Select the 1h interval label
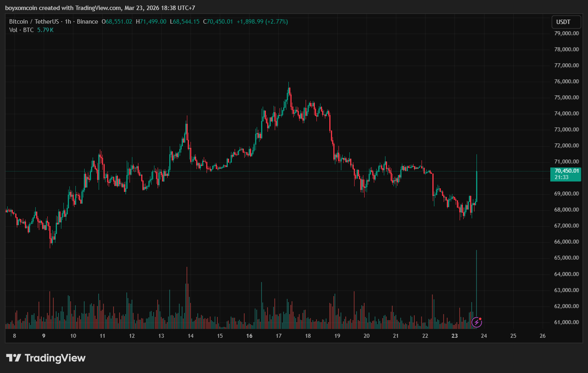This screenshot has width=588, height=373. pos(68,22)
